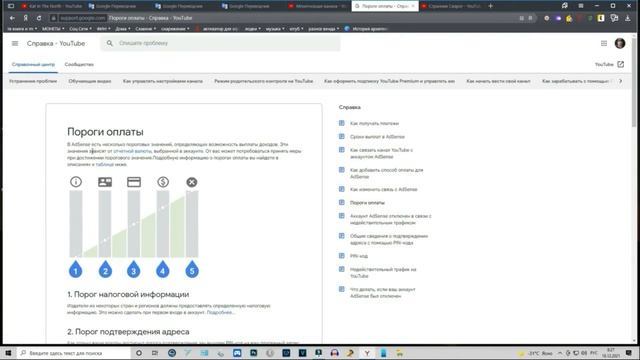Image resolution: width=640 pixels, height=360 pixels.
Task: Open "Что делать, если аккаунт отклонен" article
Action: pos(382,293)
